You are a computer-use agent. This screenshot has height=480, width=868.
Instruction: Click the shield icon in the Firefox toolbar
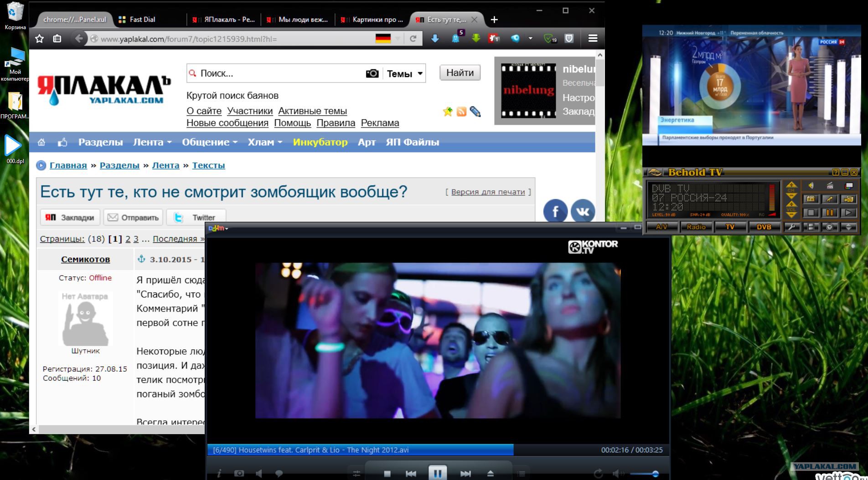pyautogui.click(x=569, y=39)
